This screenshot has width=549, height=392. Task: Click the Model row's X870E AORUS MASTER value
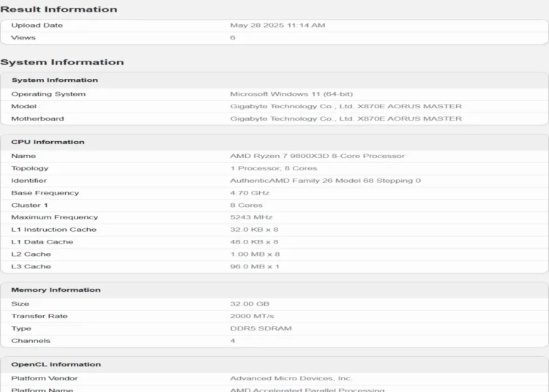coord(346,106)
